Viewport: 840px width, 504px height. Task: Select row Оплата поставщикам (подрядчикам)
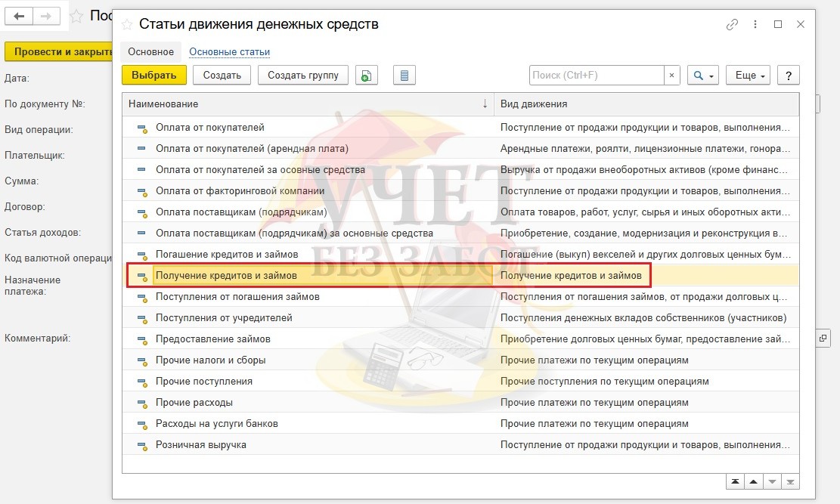[460, 212]
